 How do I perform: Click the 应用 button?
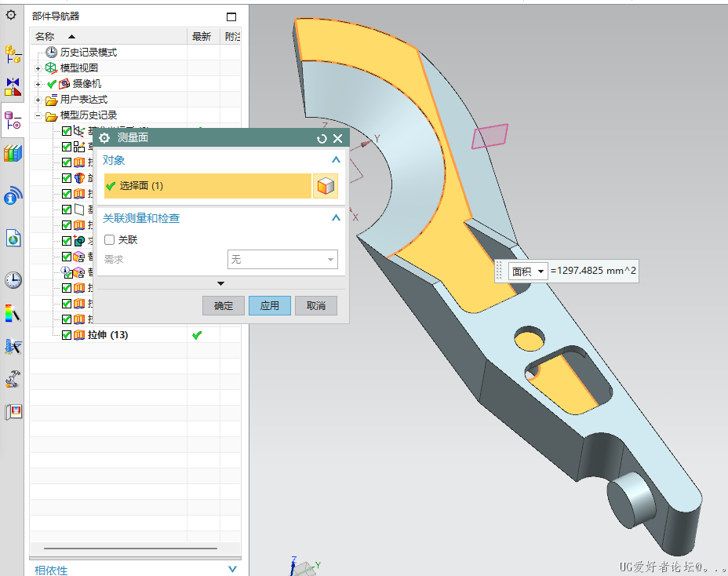click(x=270, y=305)
